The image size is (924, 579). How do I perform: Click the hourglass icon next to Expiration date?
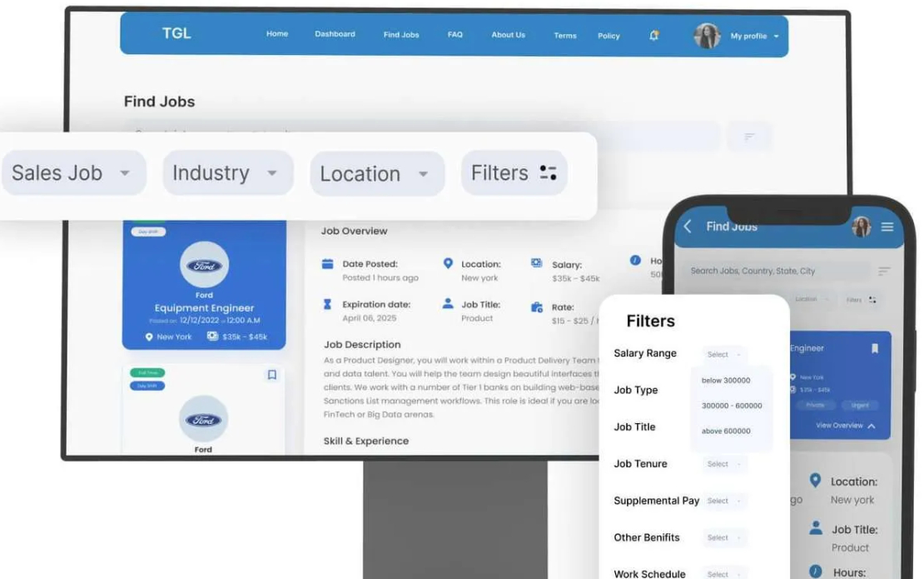click(x=327, y=304)
